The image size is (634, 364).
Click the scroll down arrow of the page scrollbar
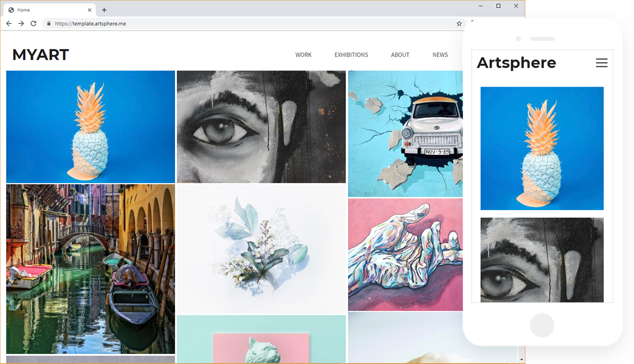[x=521, y=359]
